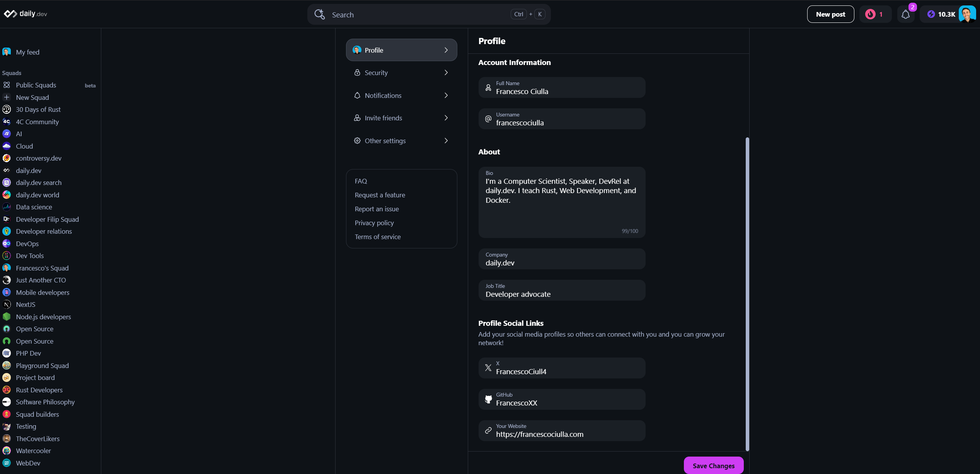Open the 30 Days of Rust squad icon
Viewport: 980px width, 474px height.
pos(7,110)
